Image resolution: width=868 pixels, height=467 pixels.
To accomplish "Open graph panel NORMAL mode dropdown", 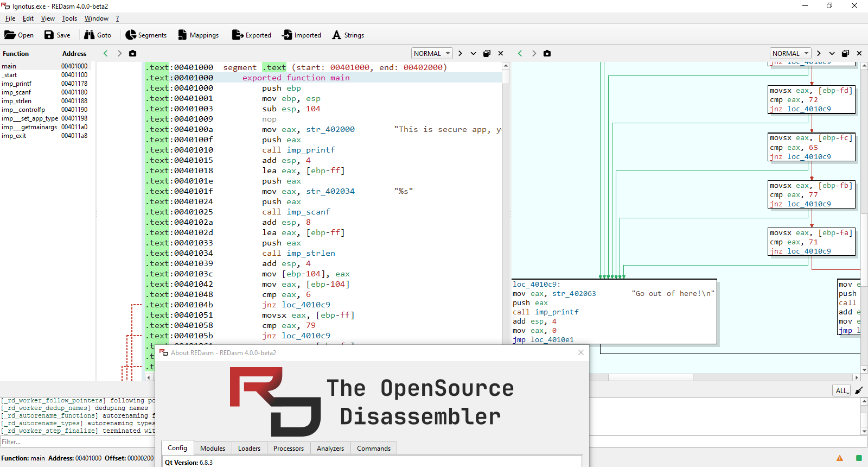I will (790, 53).
